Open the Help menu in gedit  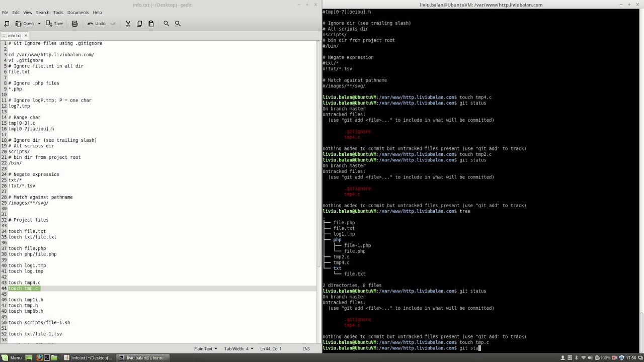[97, 13]
